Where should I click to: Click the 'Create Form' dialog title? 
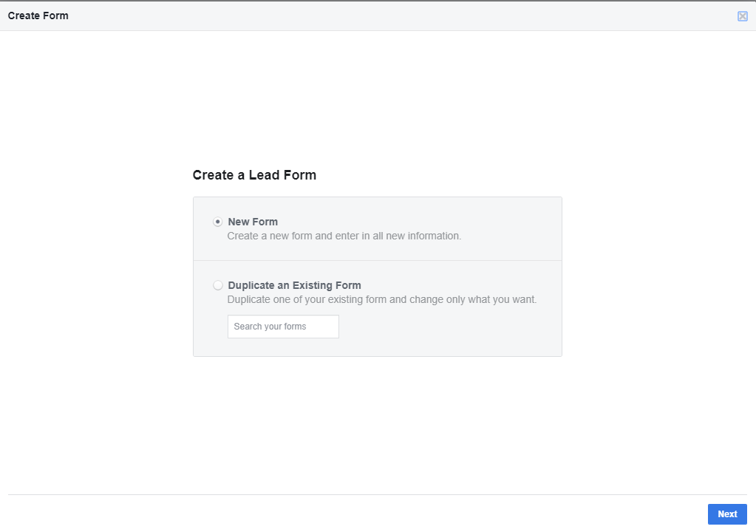[38, 16]
